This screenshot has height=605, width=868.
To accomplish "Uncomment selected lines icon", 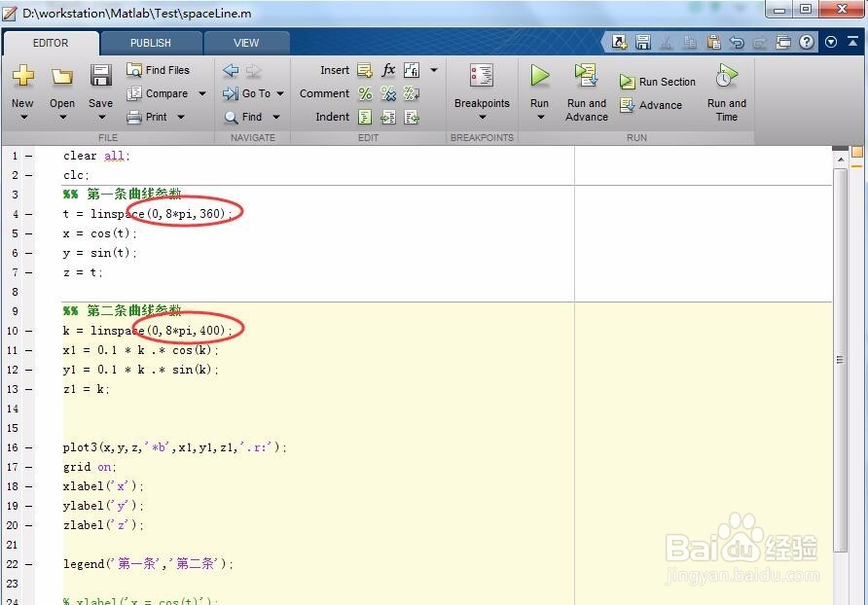I will coord(388,94).
